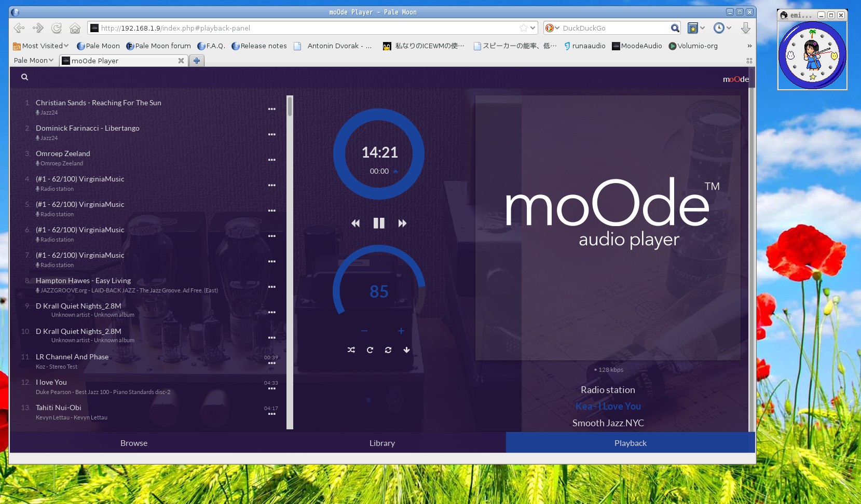
Task: Toggle shuffle (random) playback mode
Action: tap(351, 350)
